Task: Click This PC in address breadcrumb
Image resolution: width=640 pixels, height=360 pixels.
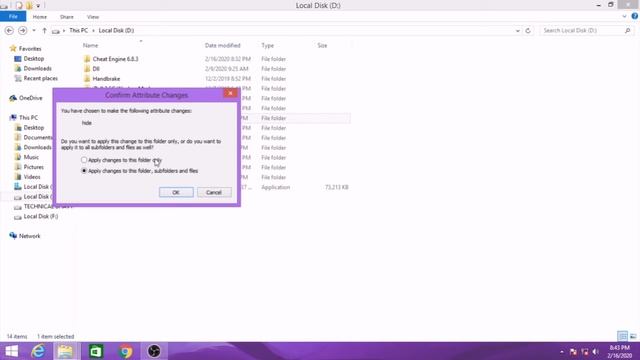Action: tap(78, 31)
